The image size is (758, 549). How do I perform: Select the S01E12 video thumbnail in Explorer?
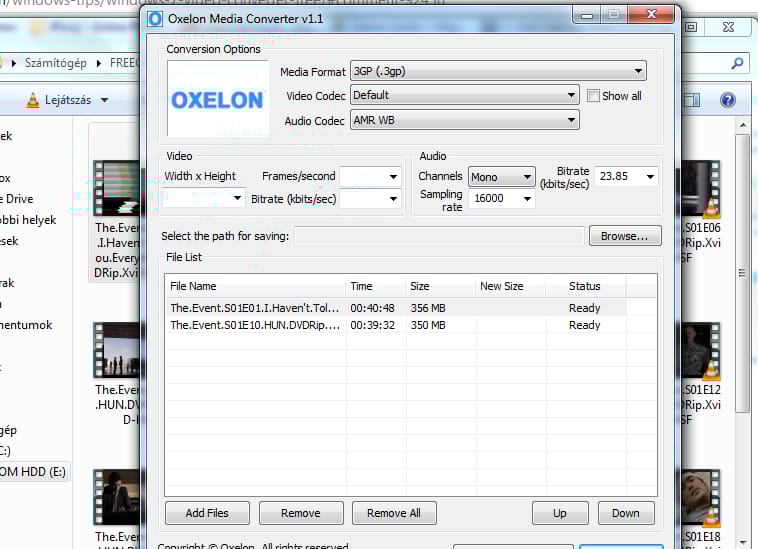[701, 351]
